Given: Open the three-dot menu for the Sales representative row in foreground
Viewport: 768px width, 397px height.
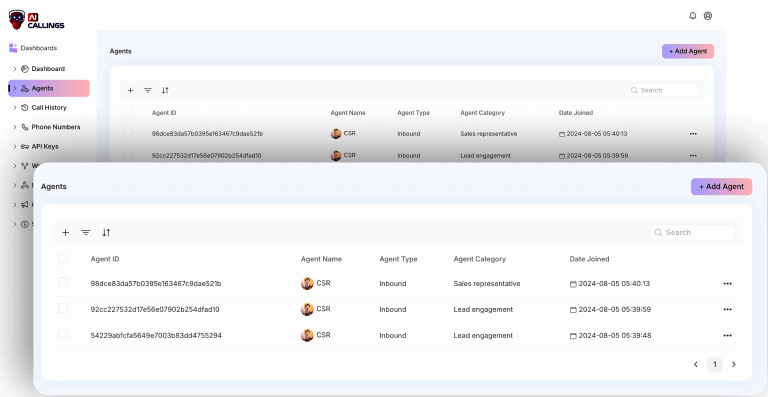Looking at the screenshot, I should coord(727,283).
